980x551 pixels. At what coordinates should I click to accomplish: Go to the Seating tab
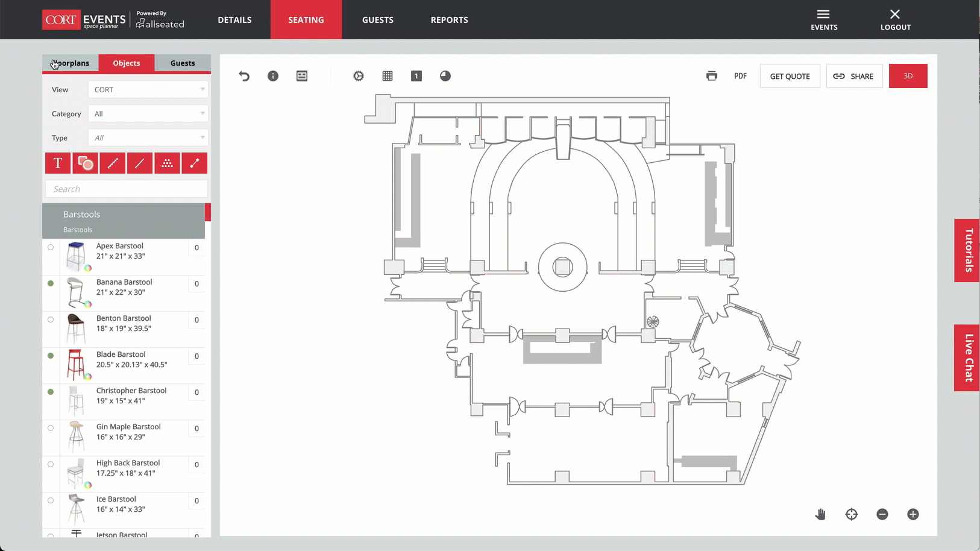click(x=306, y=20)
